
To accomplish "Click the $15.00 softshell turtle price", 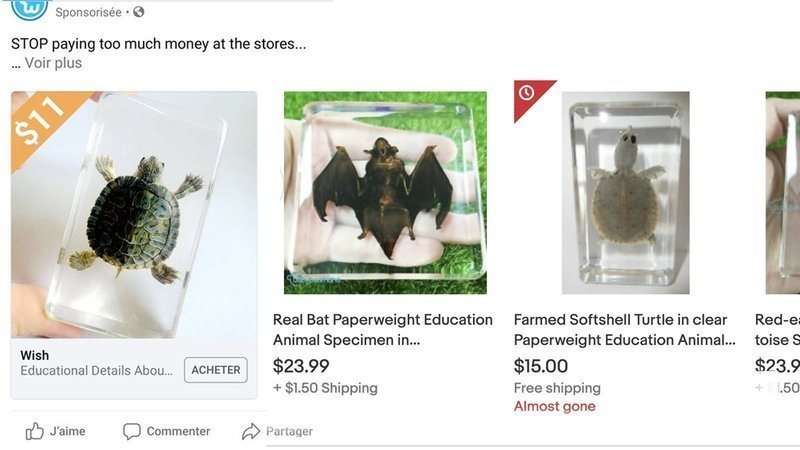I will coord(541,366).
